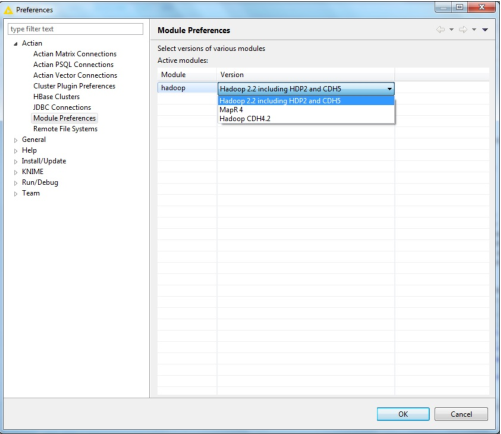The width and height of the screenshot is (501, 434).
Task: Expand the Install/Update tree node
Action: pos(15,162)
